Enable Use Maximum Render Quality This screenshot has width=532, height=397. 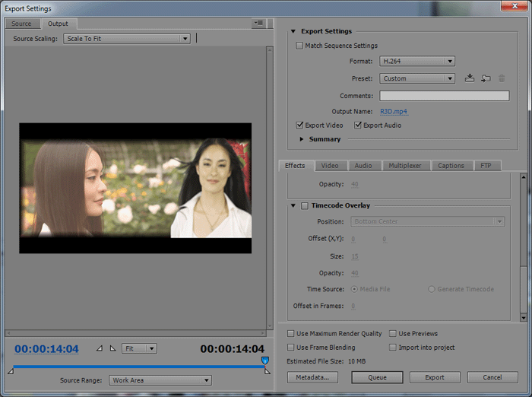pyautogui.click(x=291, y=333)
